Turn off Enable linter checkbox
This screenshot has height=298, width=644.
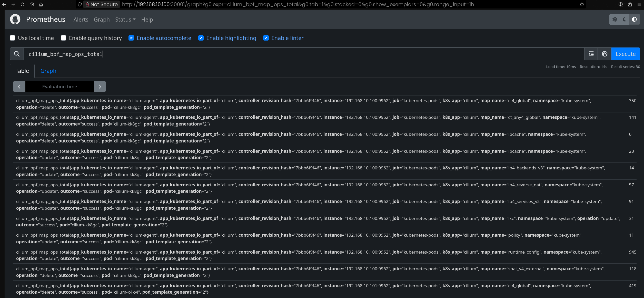pyautogui.click(x=266, y=38)
